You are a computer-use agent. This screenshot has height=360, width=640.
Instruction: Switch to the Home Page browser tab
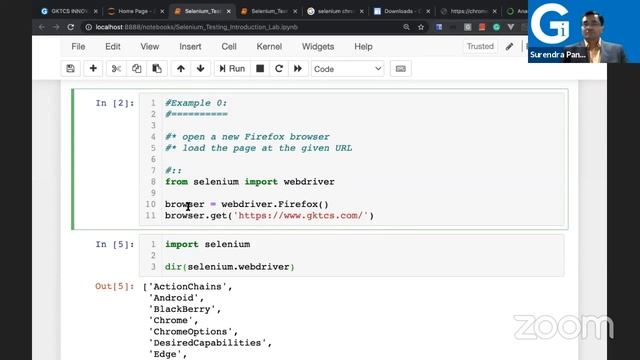(x=135, y=11)
